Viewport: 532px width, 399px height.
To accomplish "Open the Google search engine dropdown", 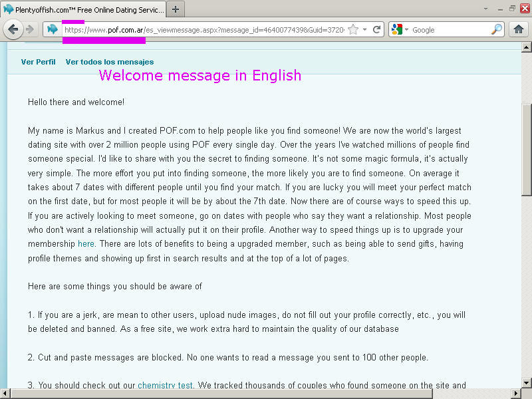I will [406, 29].
